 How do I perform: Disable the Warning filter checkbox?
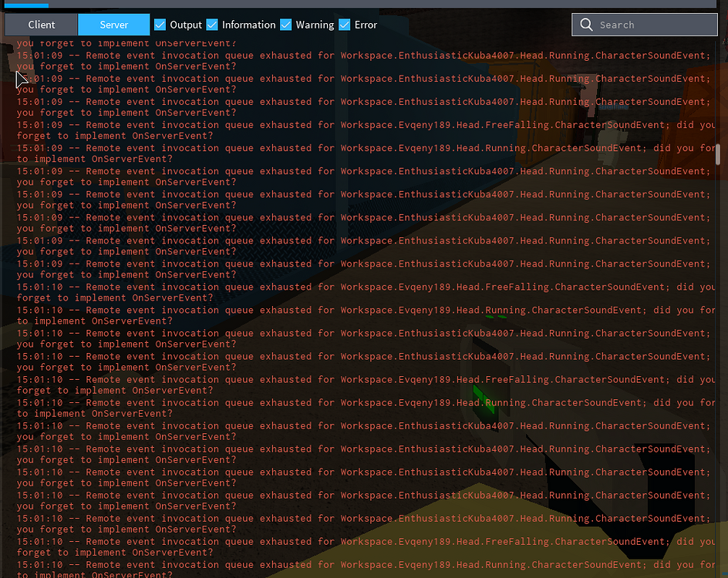pos(286,25)
